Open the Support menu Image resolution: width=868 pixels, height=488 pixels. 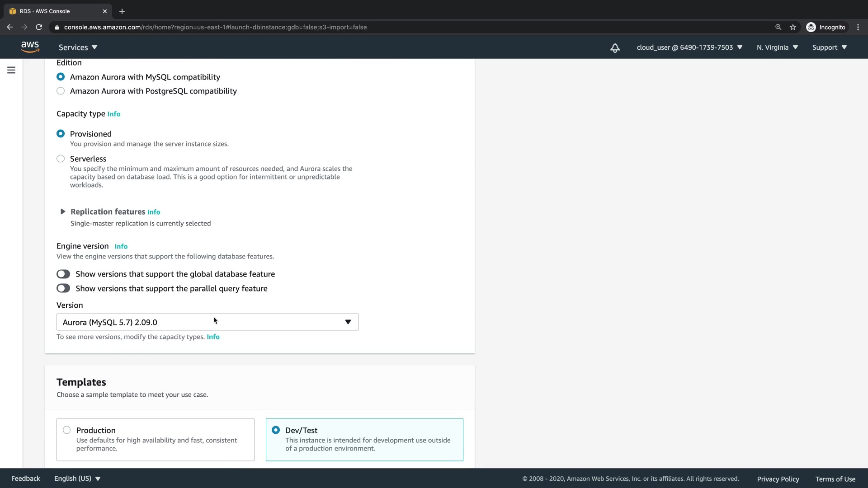[x=829, y=47]
